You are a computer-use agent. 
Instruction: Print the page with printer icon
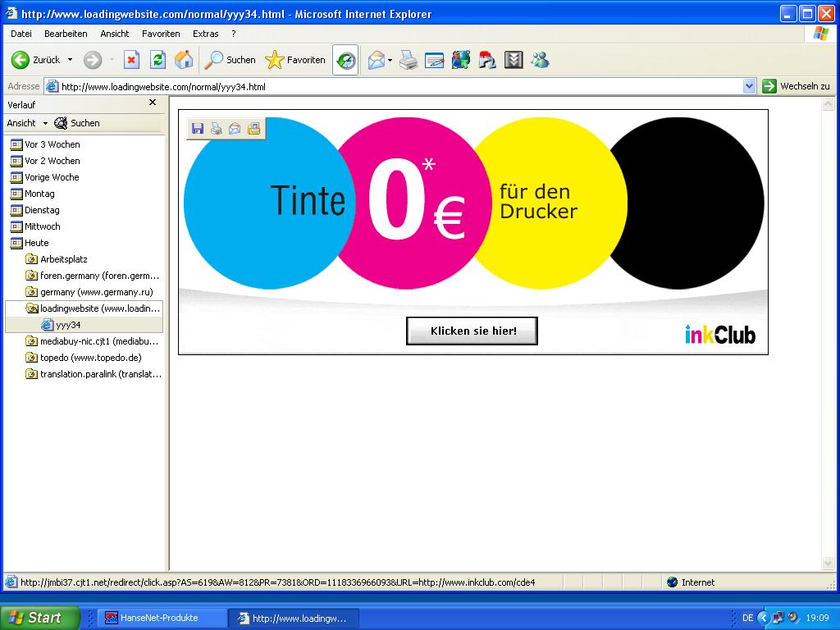(x=409, y=60)
